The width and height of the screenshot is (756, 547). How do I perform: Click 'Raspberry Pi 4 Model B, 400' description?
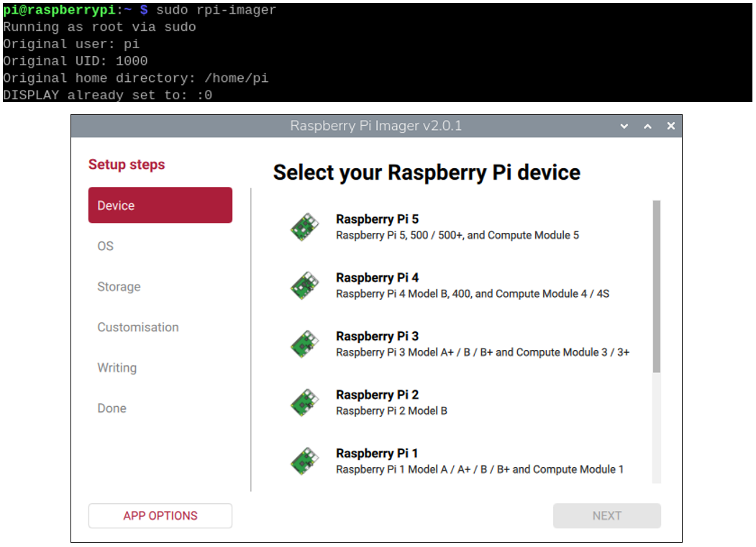(473, 294)
